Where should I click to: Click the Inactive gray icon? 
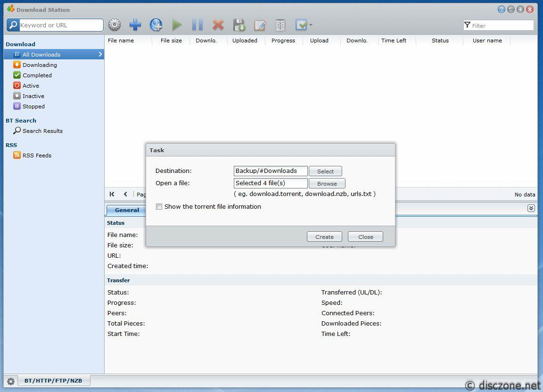16,96
